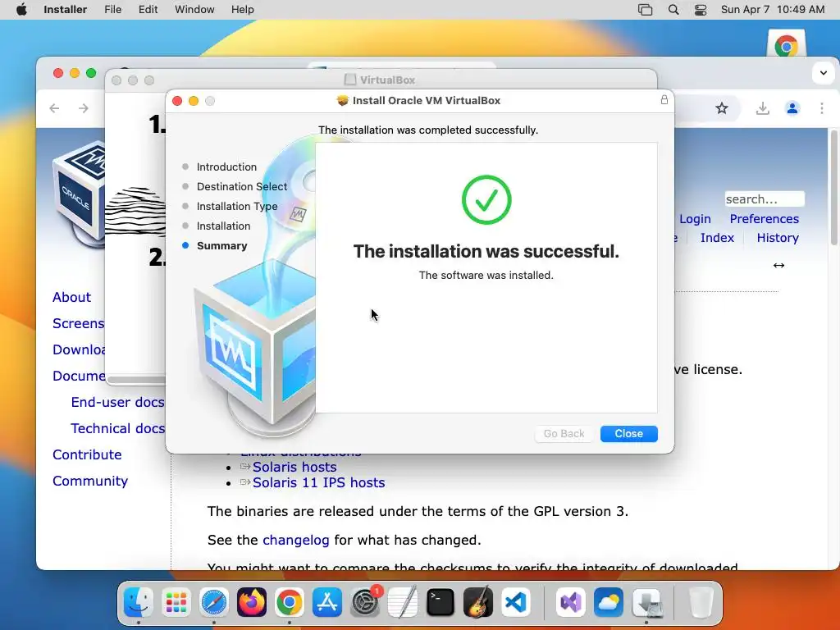Open the Edit menu

coord(148,10)
